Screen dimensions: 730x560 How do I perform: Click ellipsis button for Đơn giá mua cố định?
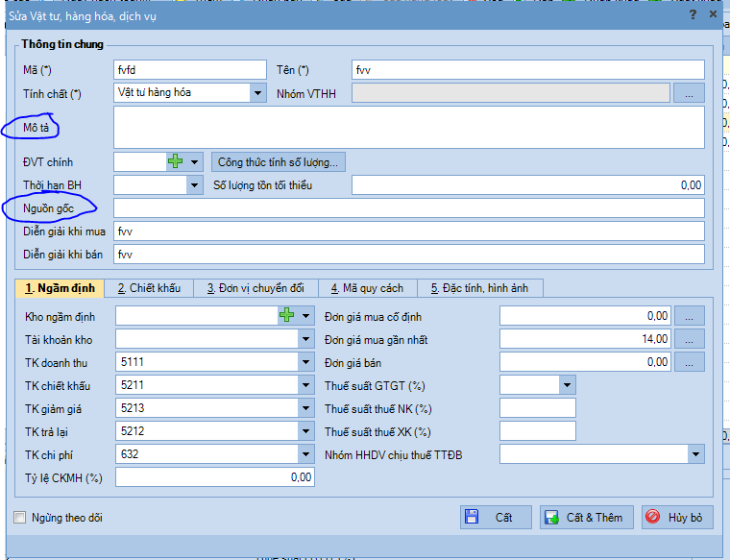pyautogui.click(x=690, y=316)
